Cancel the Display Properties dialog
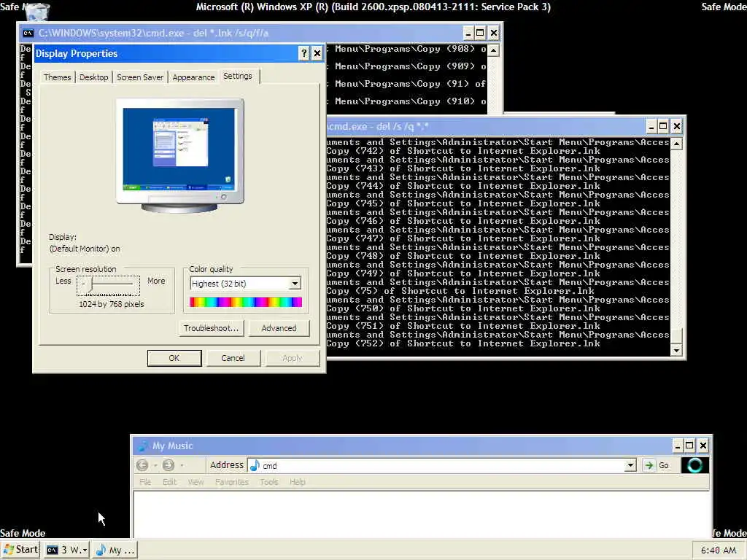Viewport: 747px width, 560px height. click(233, 358)
